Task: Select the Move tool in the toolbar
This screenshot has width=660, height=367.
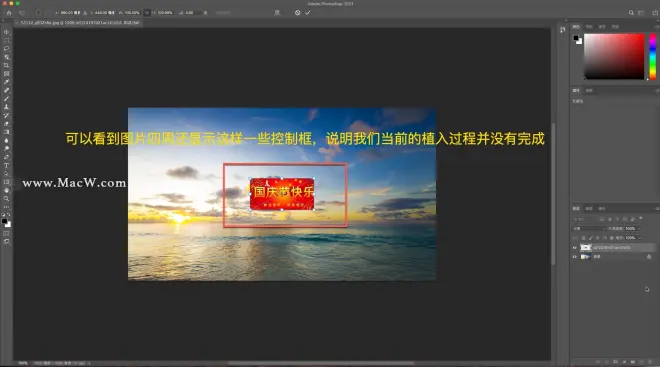Action: point(6,32)
